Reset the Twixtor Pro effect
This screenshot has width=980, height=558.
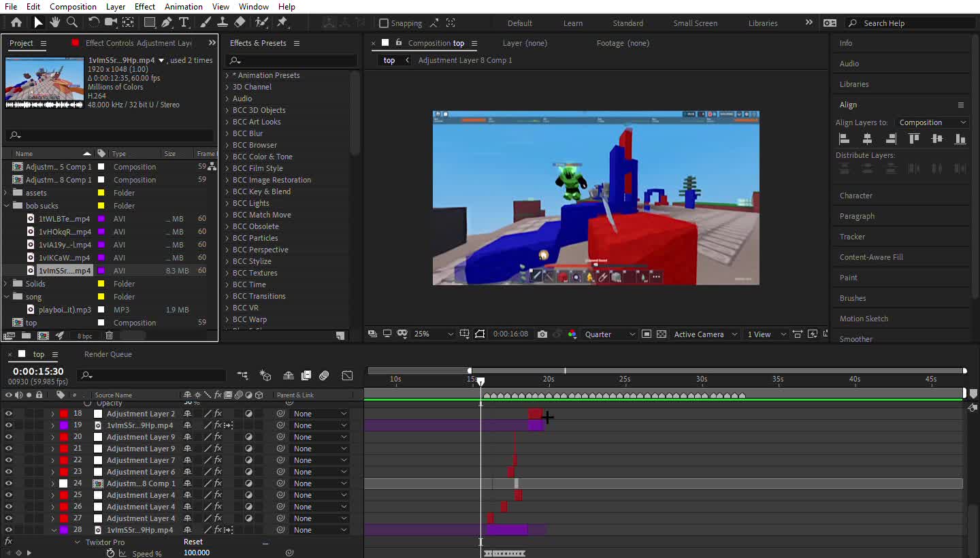tap(193, 542)
